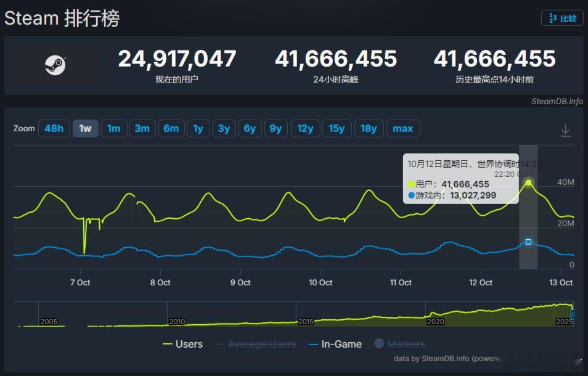The image size is (588, 376).
Task: Switch the zoom to 1m
Action: [x=114, y=129]
